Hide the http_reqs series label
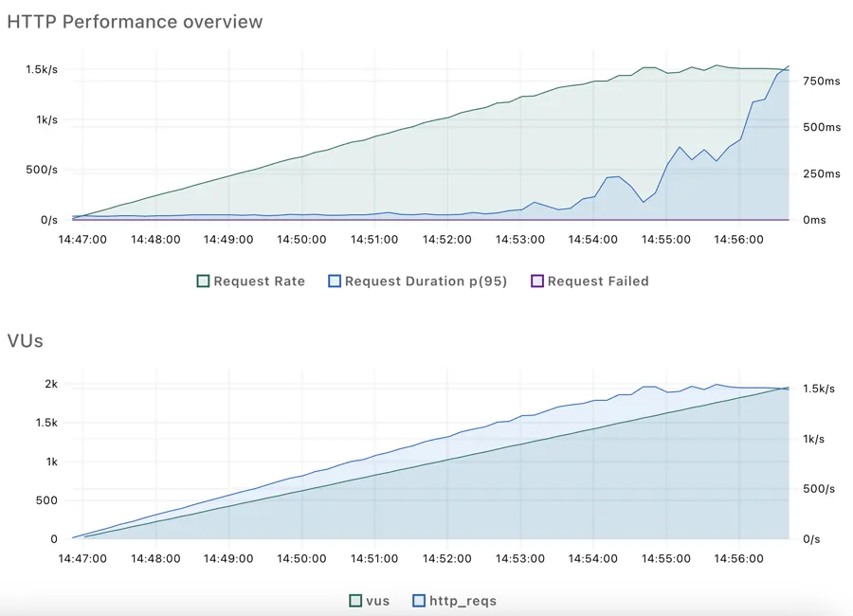The width and height of the screenshot is (853, 616). click(x=463, y=601)
